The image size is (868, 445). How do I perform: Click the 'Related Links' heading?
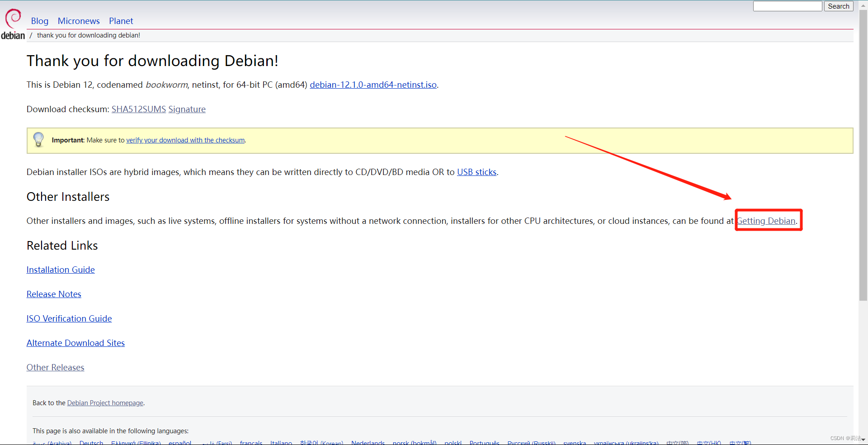coord(62,246)
